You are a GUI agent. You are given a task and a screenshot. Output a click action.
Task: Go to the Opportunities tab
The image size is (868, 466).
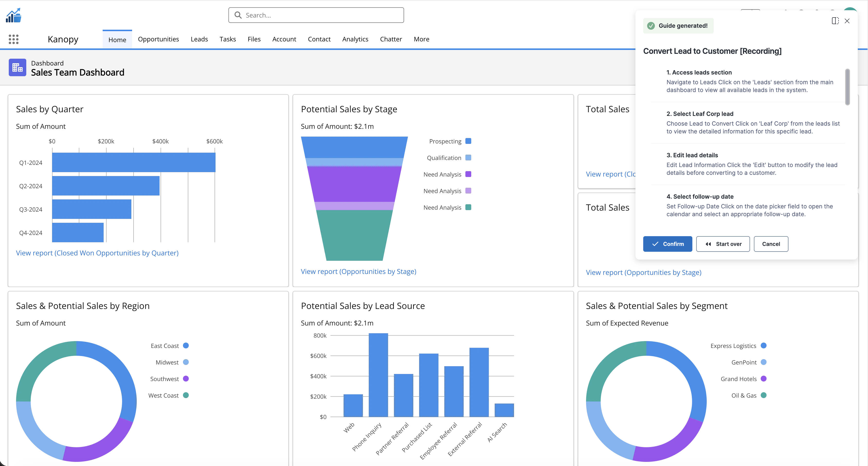click(158, 39)
